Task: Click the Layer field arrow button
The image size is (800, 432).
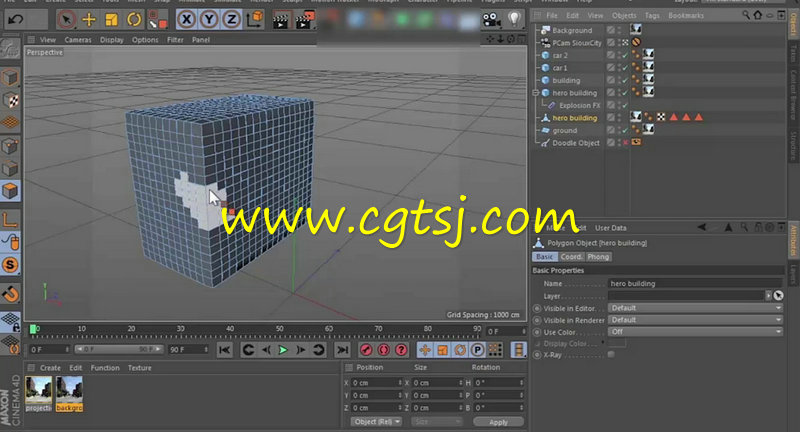Action: [768, 295]
